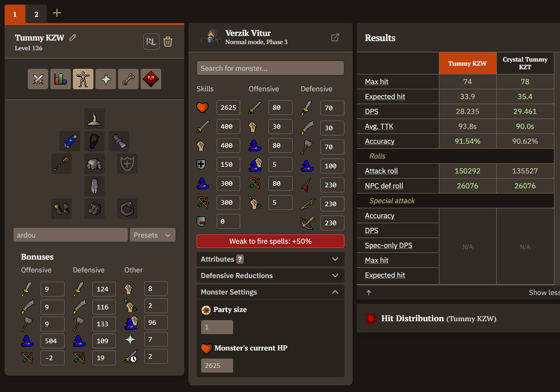Click the Monster's current HP input

(x=217, y=366)
